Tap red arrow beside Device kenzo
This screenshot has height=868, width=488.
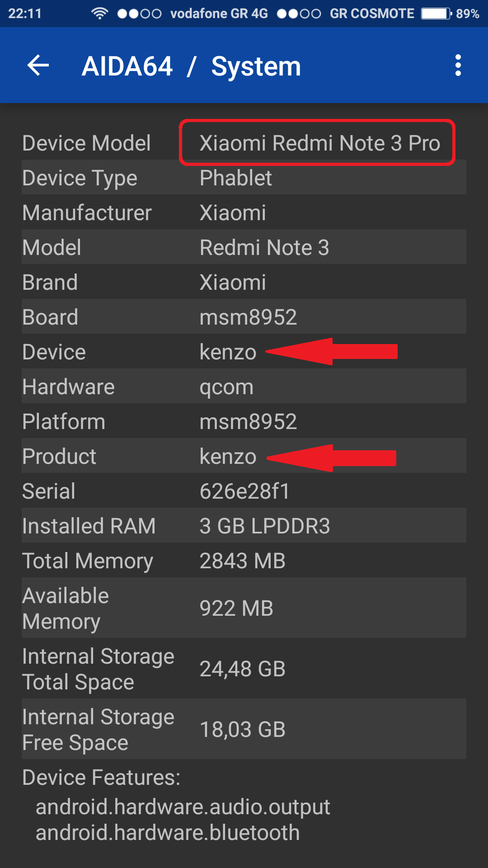click(x=332, y=351)
